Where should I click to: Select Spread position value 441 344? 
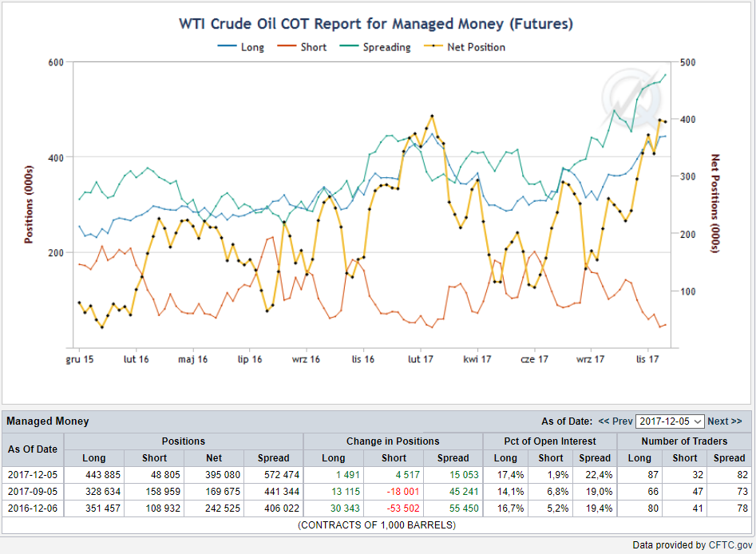(x=282, y=492)
